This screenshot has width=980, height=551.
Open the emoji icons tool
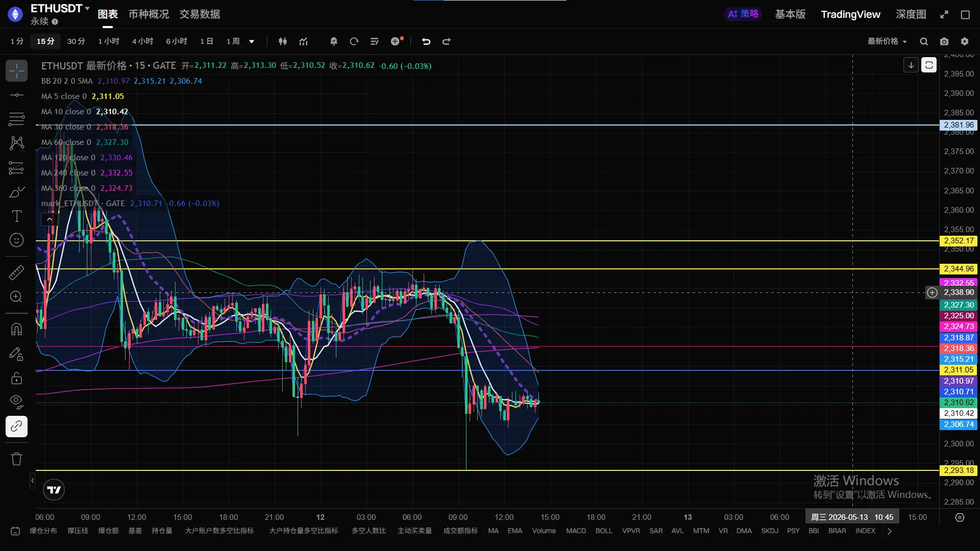16,240
